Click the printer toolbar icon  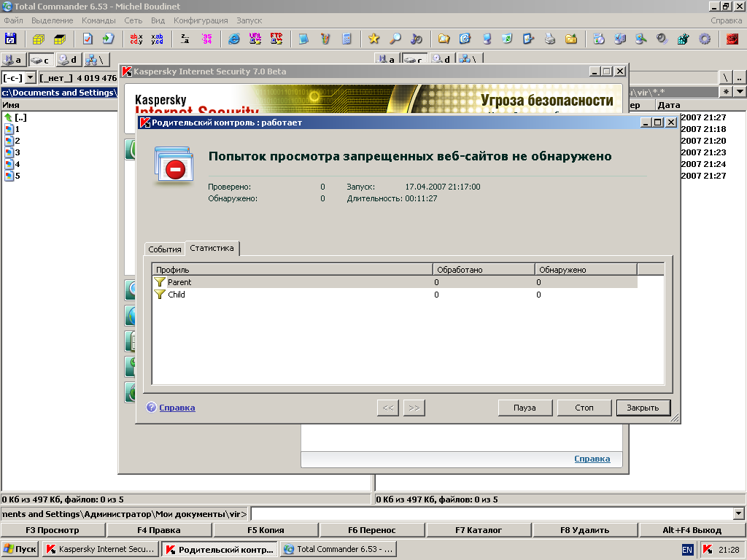tap(550, 39)
